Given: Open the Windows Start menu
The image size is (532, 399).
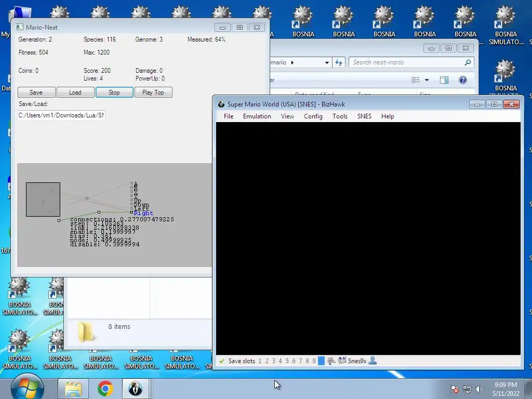Looking at the screenshot, I should (28, 388).
